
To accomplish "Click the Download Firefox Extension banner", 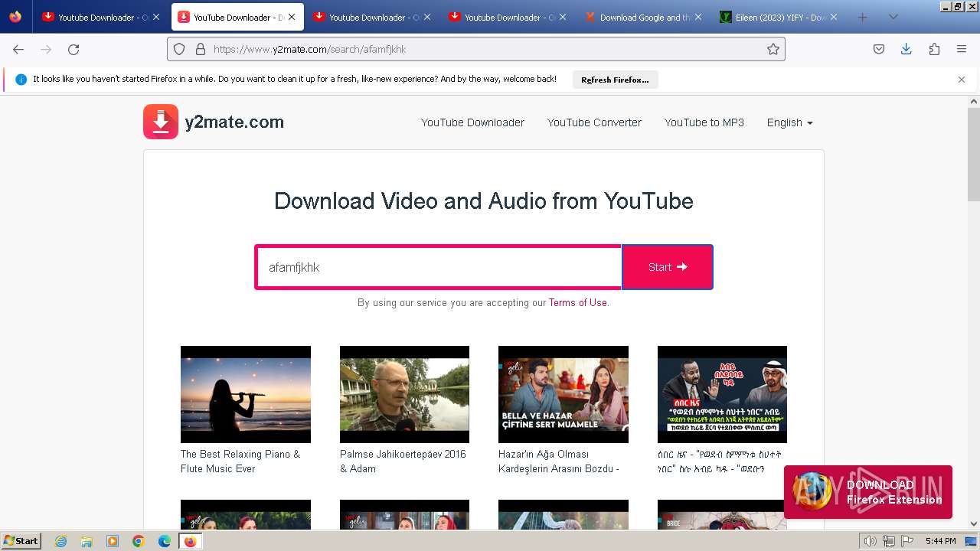I will tap(868, 492).
